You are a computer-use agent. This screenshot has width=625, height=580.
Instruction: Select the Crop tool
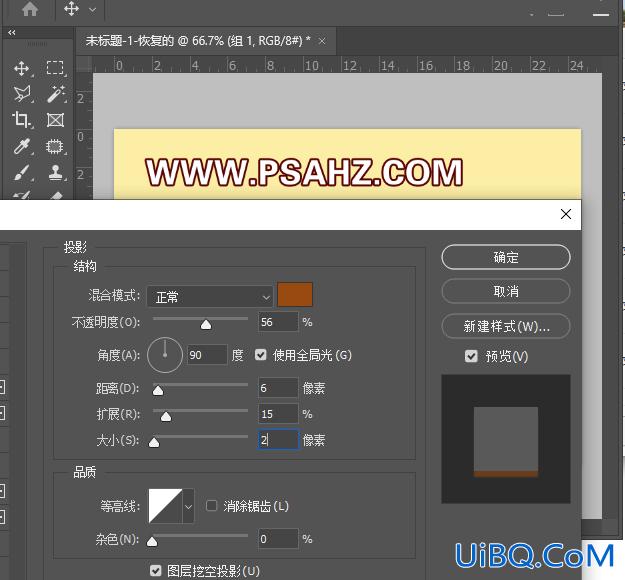[22, 120]
